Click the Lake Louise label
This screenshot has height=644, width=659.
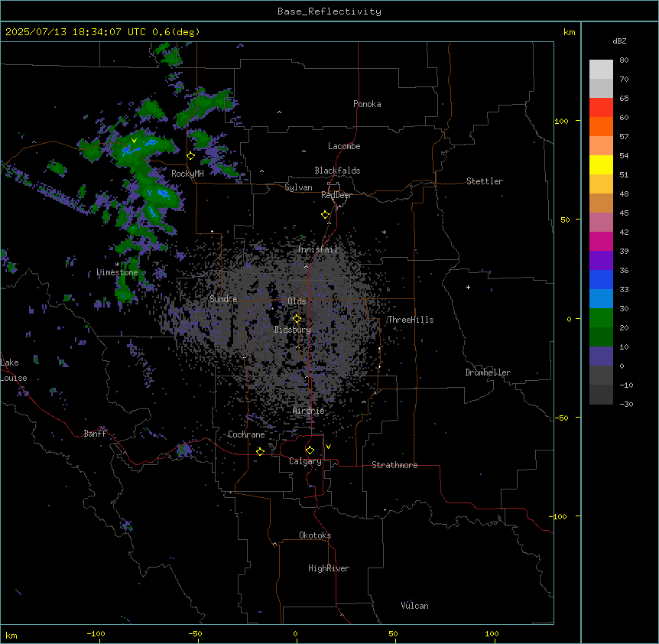(x=14, y=370)
